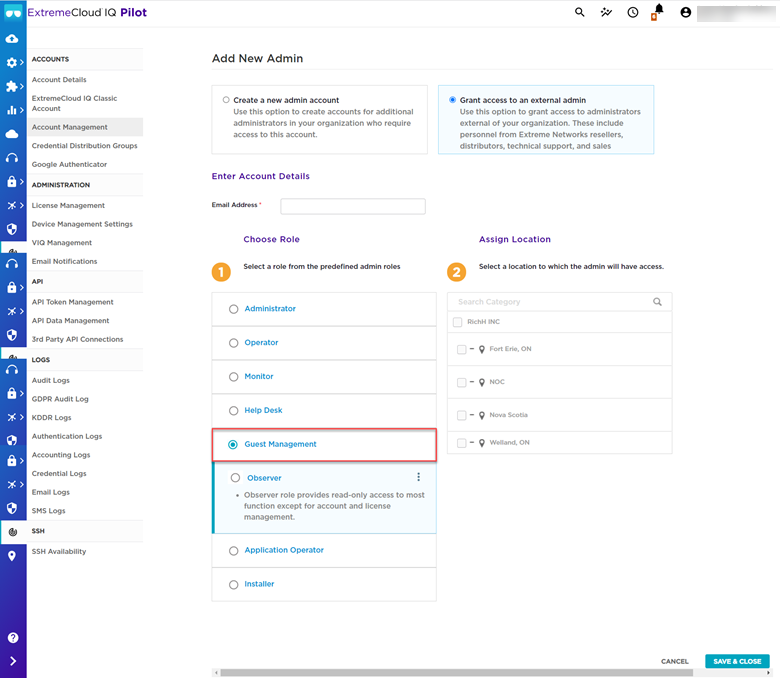Open API Token Management
The height and width of the screenshot is (678, 780).
pyautogui.click(x=73, y=302)
